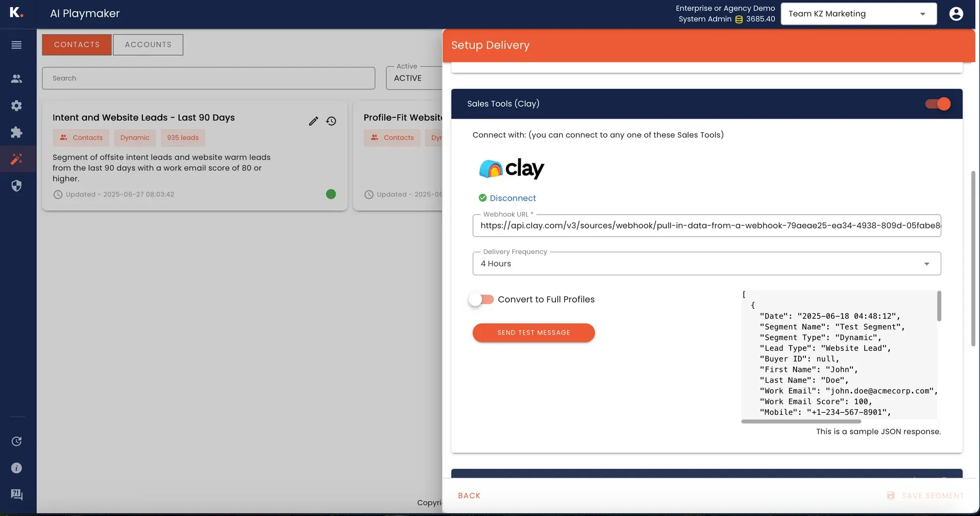980x516 pixels.
Task: Click the green status dot on the segment card
Action: tap(331, 195)
